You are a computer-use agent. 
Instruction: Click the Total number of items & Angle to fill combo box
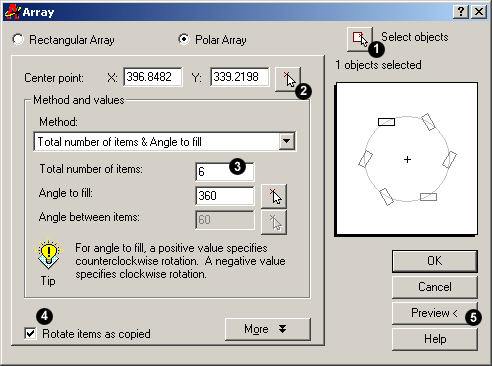coord(164,142)
